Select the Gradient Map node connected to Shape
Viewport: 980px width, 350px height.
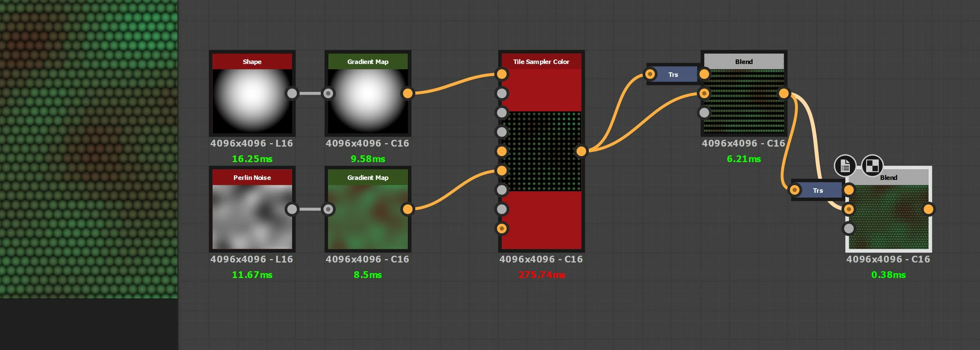[368, 93]
